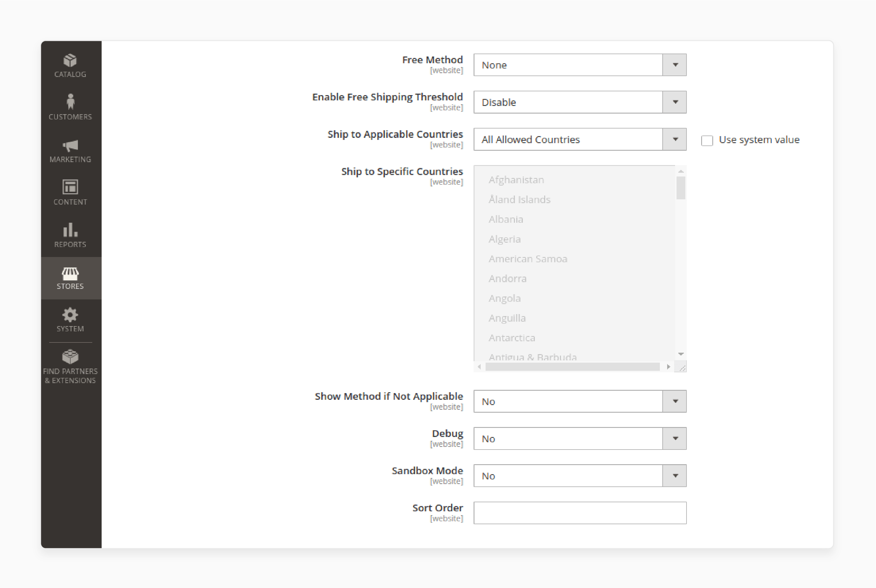
Task: Click the Debug field label
Action: (x=447, y=433)
